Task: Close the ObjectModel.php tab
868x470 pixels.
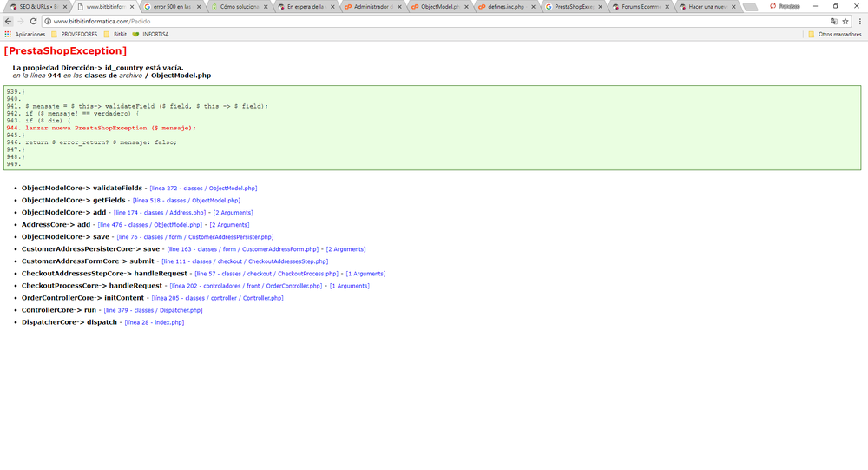Action: 466,7
